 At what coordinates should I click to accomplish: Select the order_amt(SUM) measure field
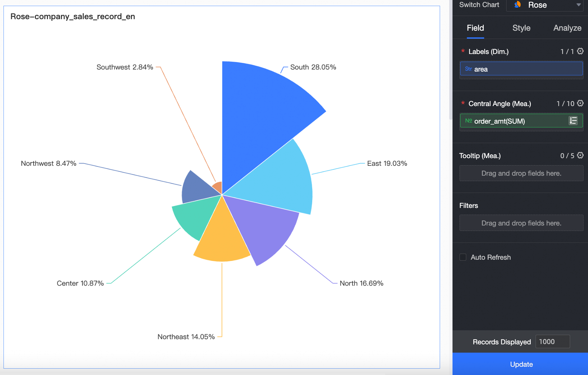click(522, 121)
